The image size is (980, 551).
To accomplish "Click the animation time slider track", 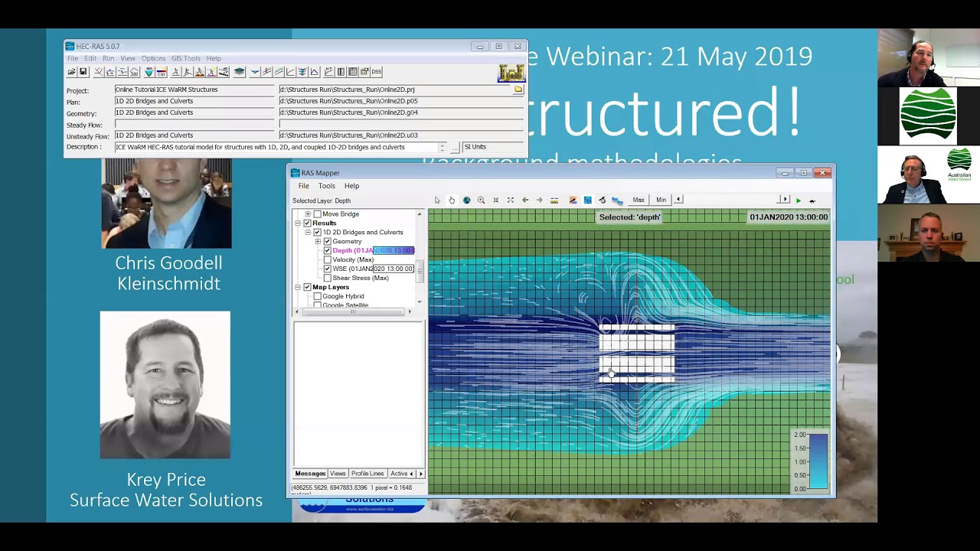I will coord(730,200).
